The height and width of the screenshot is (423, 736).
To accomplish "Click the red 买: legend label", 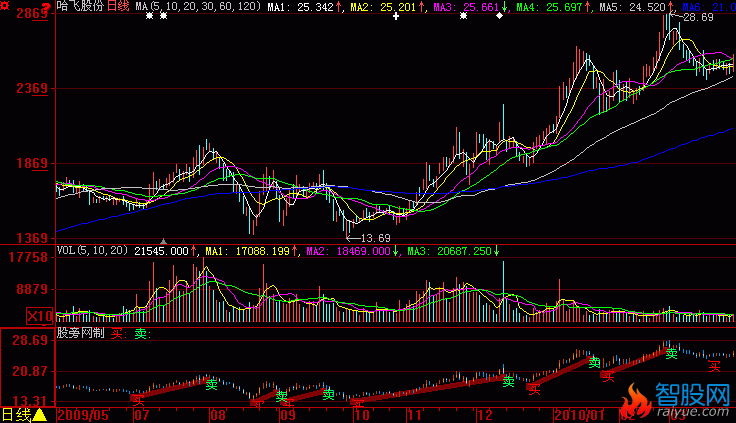I will (x=117, y=334).
